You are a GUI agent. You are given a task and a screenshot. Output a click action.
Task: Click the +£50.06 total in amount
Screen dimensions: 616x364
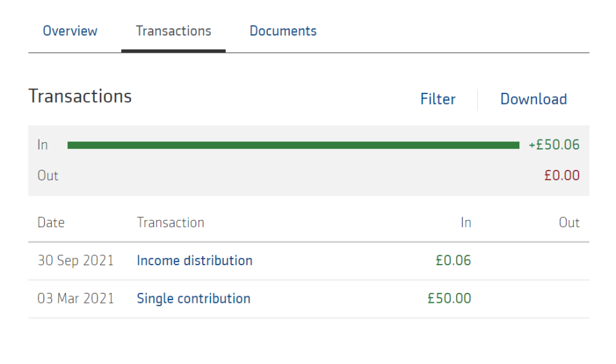[553, 145]
